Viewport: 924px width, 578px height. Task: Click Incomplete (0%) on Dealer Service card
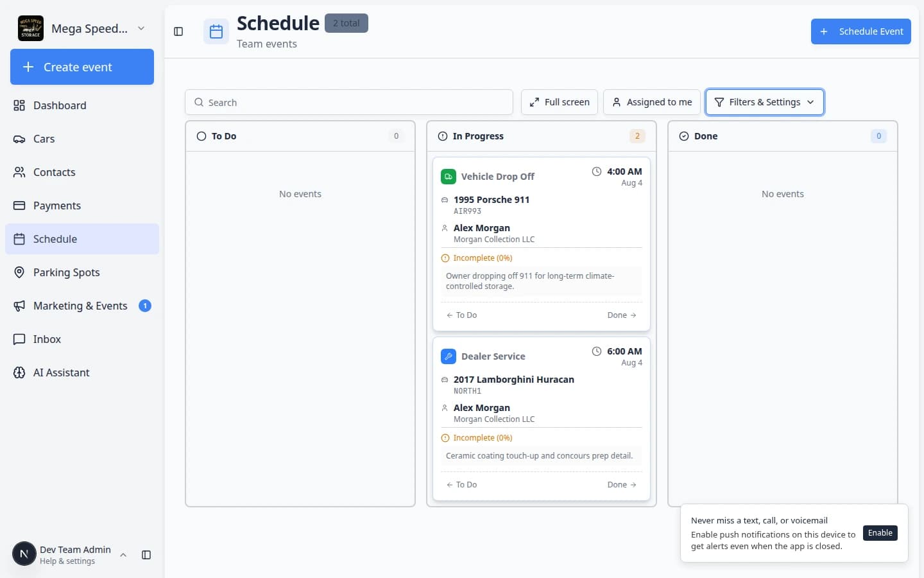coord(477,438)
